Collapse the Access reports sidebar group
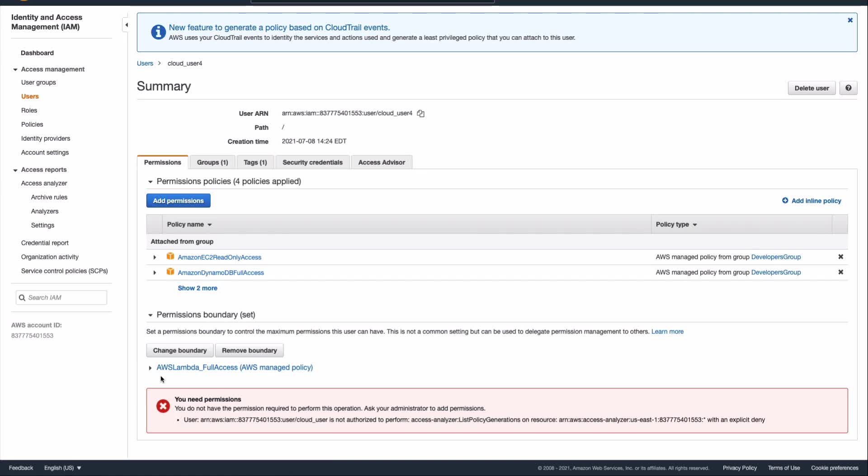Viewport: 868px width, 476px height. pos(15,170)
